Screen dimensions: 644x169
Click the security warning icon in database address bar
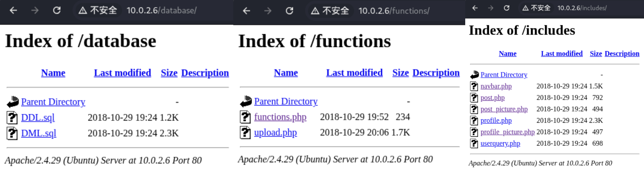point(83,10)
